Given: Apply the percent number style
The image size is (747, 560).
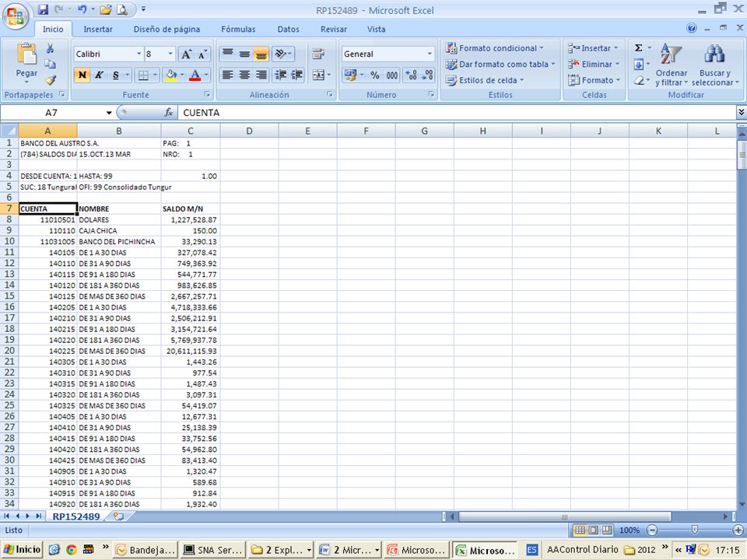Looking at the screenshot, I should pyautogui.click(x=375, y=75).
